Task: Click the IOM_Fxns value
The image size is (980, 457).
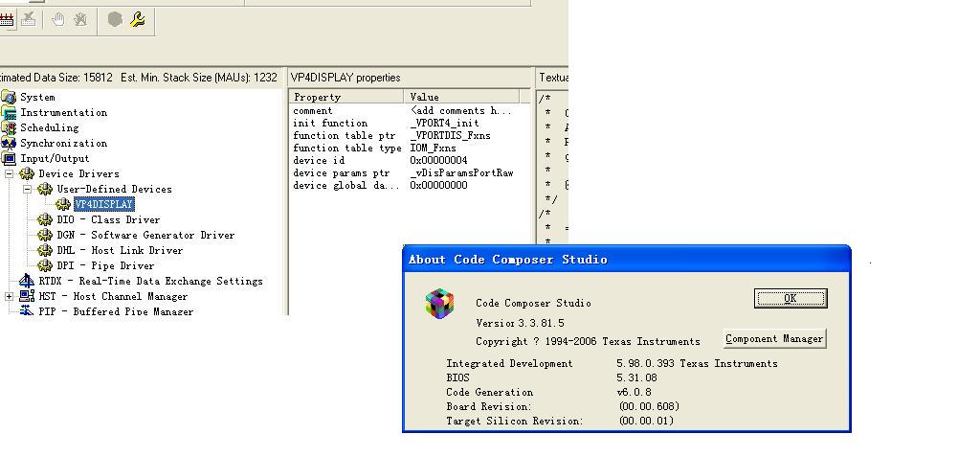Action: coord(433,149)
